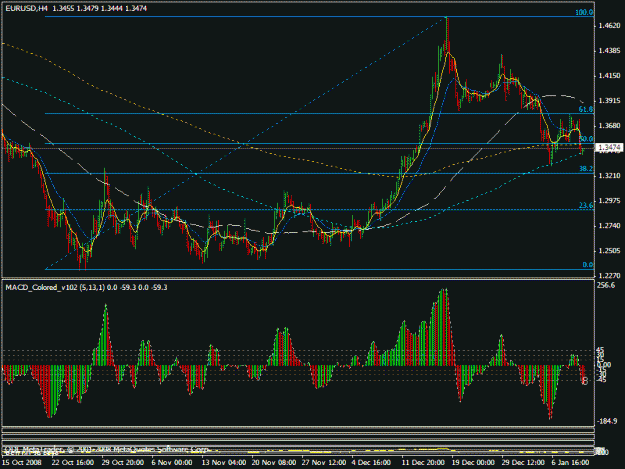Click the 15 Oct 2008 date label

22,463
